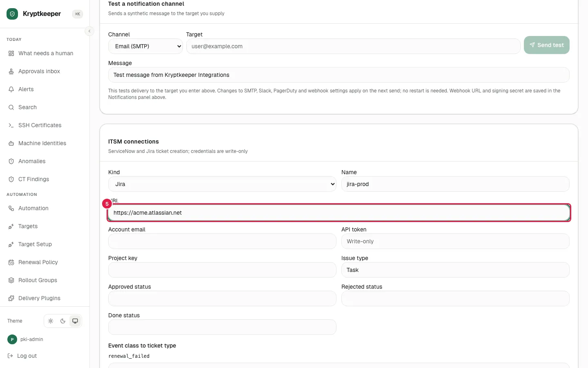Open the pki-admin user profile

pos(25,339)
